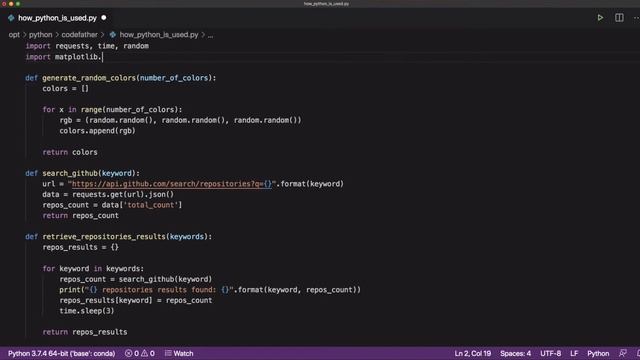
Task: Click the unsaved dot on the file tab
Action: (x=104, y=18)
